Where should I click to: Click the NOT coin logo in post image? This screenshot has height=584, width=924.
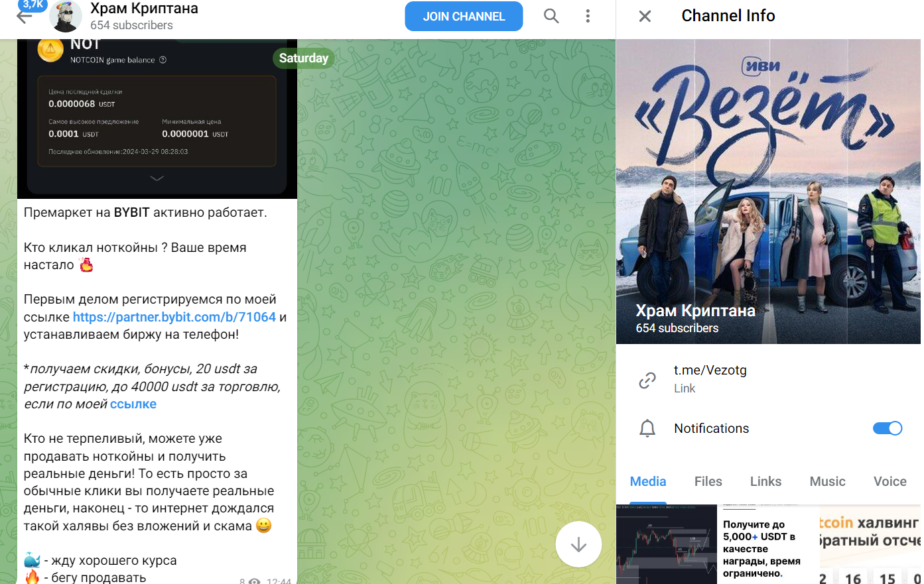point(50,50)
